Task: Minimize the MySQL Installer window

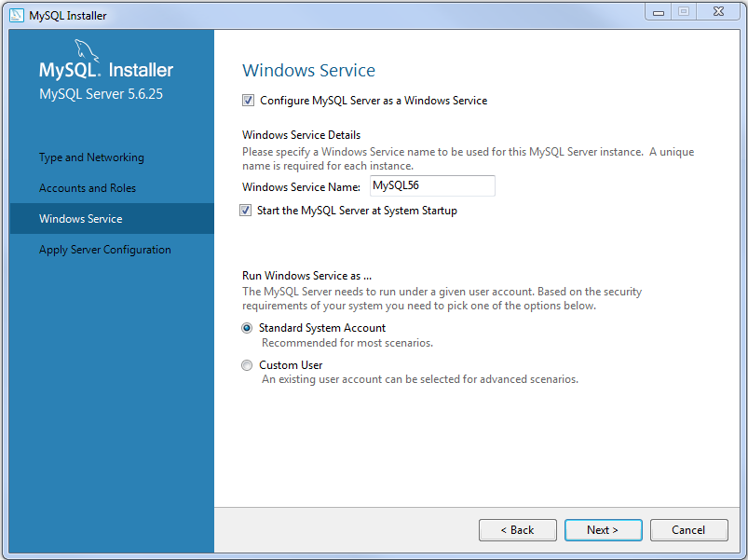Action: 659,12
